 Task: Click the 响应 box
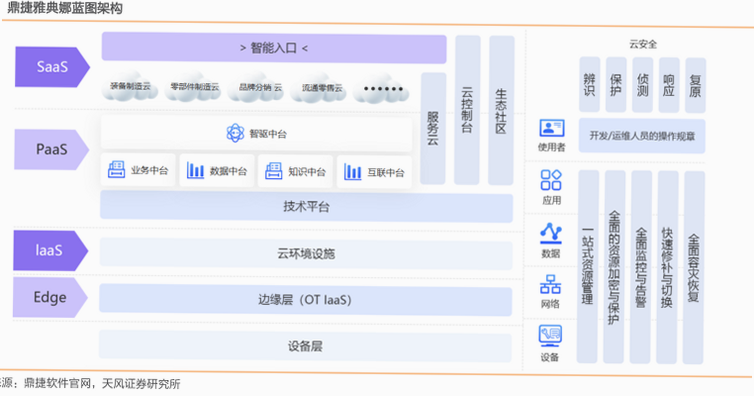[x=669, y=85]
